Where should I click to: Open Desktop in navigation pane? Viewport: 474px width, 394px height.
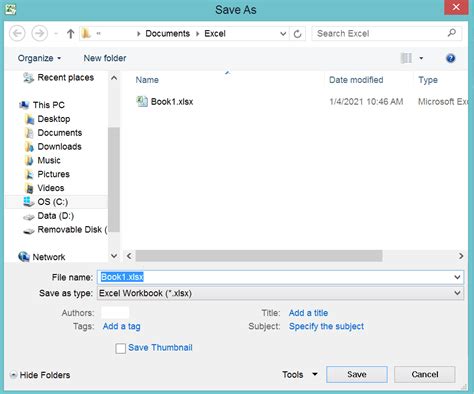(54, 119)
